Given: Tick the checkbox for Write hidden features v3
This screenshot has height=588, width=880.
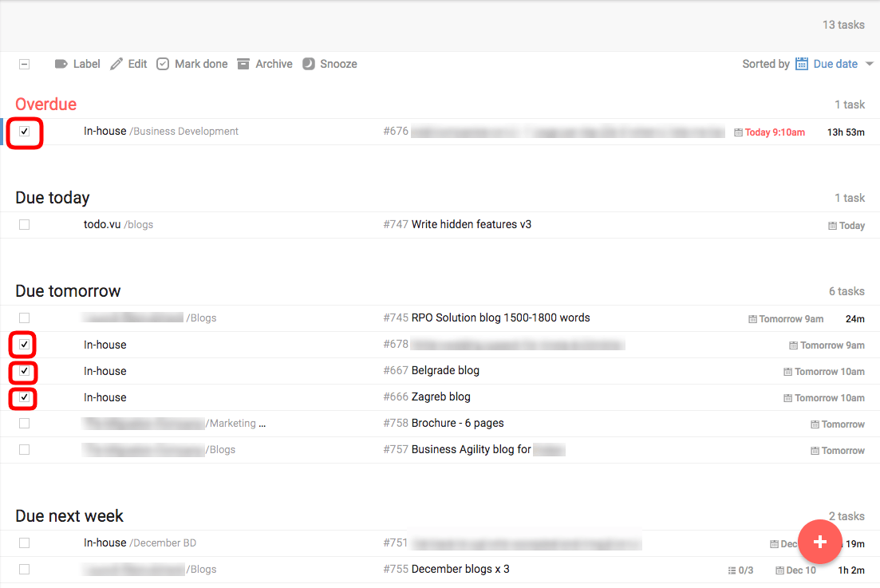Looking at the screenshot, I should pyautogui.click(x=25, y=225).
